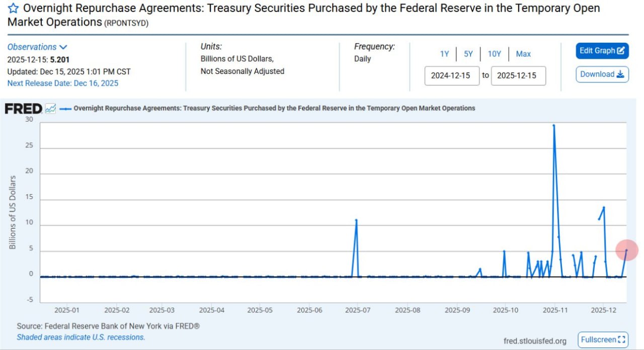Click the blue series legend line marker
Screen dimensions: 644x350
click(x=65, y=108)
